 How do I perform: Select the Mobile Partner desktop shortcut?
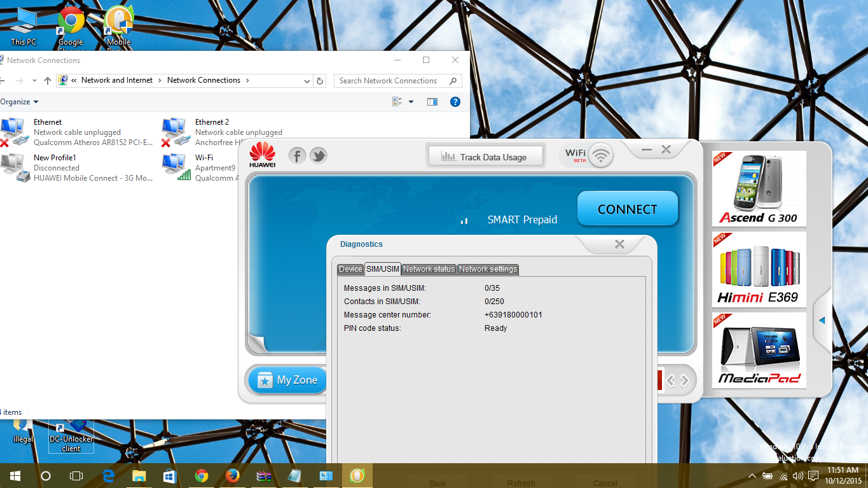pyautogui.click(x=118, y=29)
